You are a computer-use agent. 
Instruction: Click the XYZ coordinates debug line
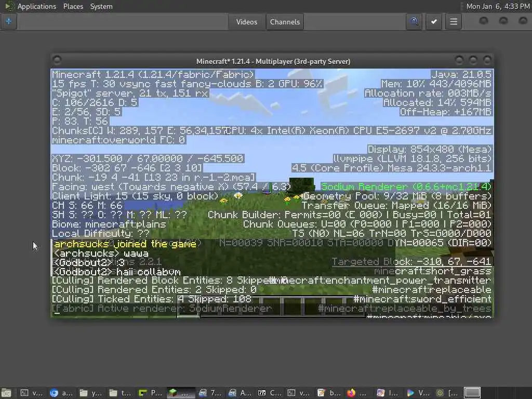click(148, 158)
